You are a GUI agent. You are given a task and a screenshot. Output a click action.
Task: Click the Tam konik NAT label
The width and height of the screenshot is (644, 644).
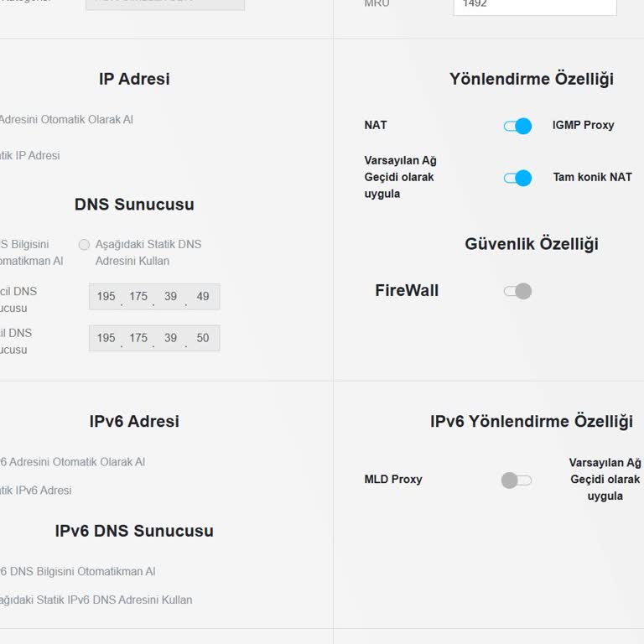(x=592, y=178)
